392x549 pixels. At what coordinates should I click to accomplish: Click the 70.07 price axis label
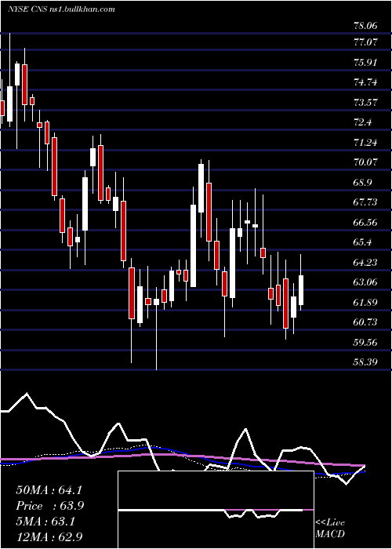[x=366, y=162]
